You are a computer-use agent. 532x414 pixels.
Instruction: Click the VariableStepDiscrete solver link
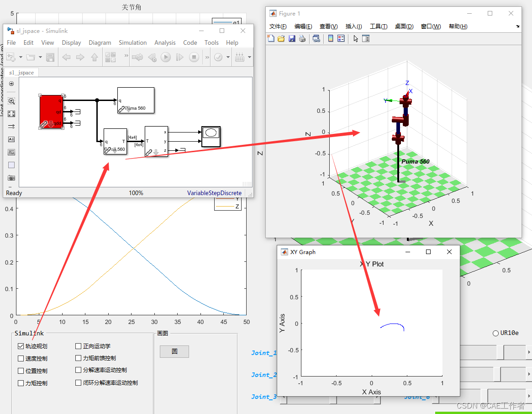pos(214,193)
